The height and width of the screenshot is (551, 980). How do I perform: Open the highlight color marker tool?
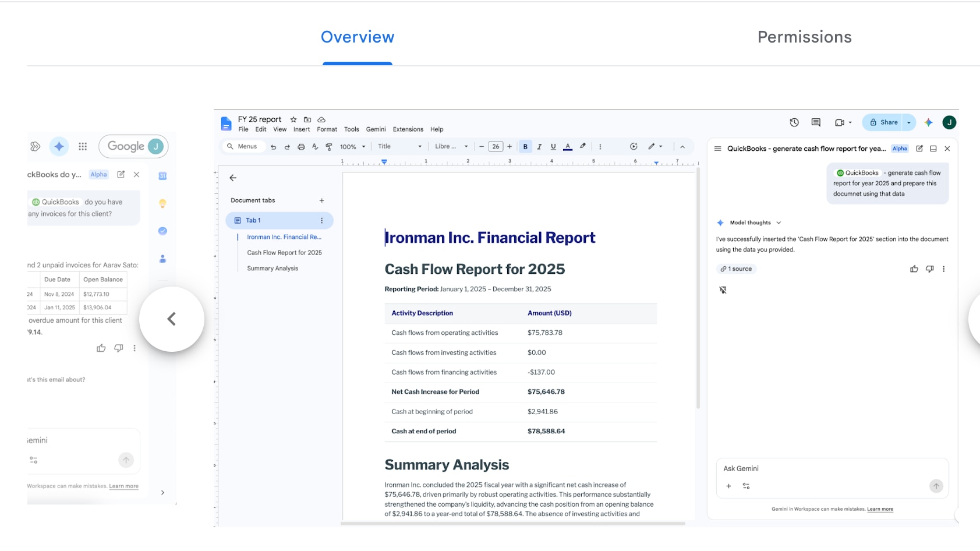[583, 147]
